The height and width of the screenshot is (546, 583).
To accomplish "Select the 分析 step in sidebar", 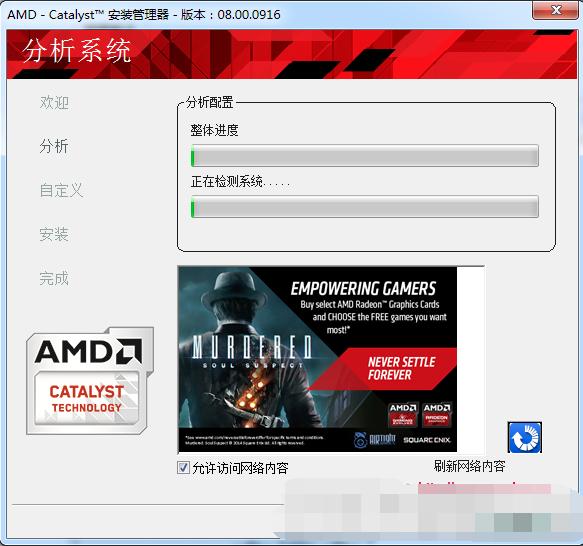I will [54, 146].
